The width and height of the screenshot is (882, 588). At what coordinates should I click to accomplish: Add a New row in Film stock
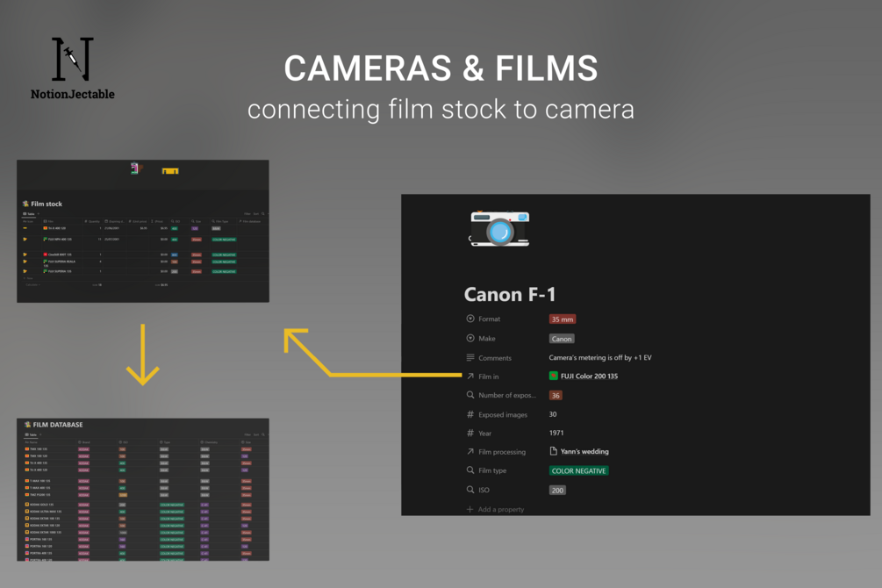point(27,278)
